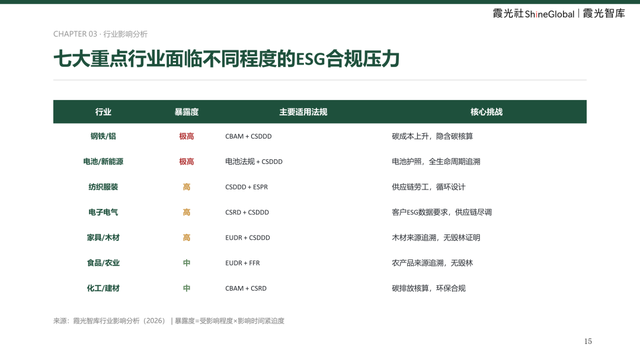The image size is (640, 360).
Task: Click the 主要适用法规 column header
Action: click(x=303, y=112)
